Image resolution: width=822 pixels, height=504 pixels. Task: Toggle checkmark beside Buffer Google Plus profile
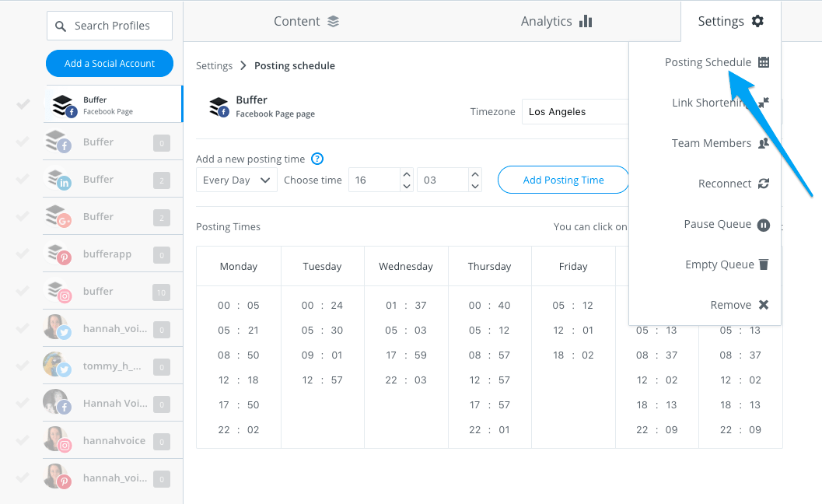point(23,216)
